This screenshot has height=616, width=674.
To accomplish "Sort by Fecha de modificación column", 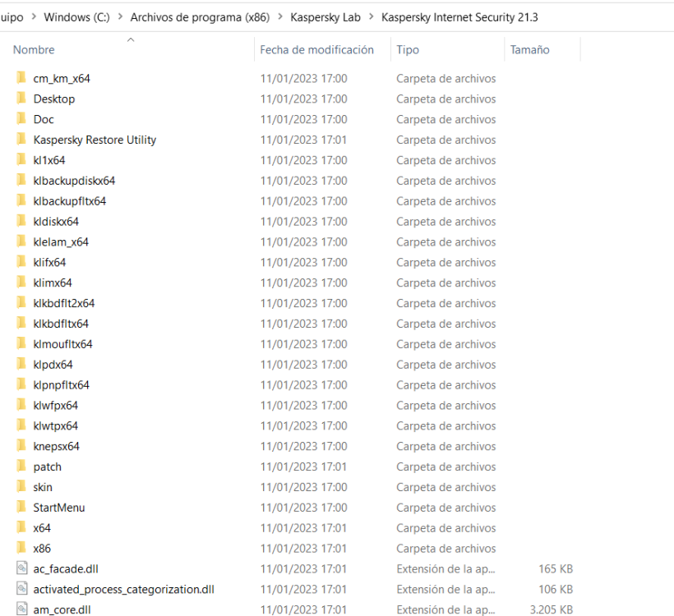I will [x=316, y=50].
